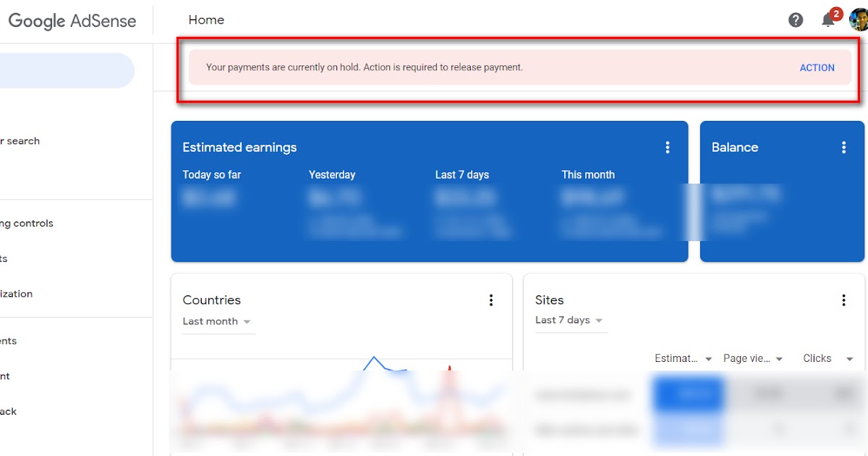The width and height of the screenshot is (868, 456).
Task: Click the Countries card title
Action: click(211, 300)
